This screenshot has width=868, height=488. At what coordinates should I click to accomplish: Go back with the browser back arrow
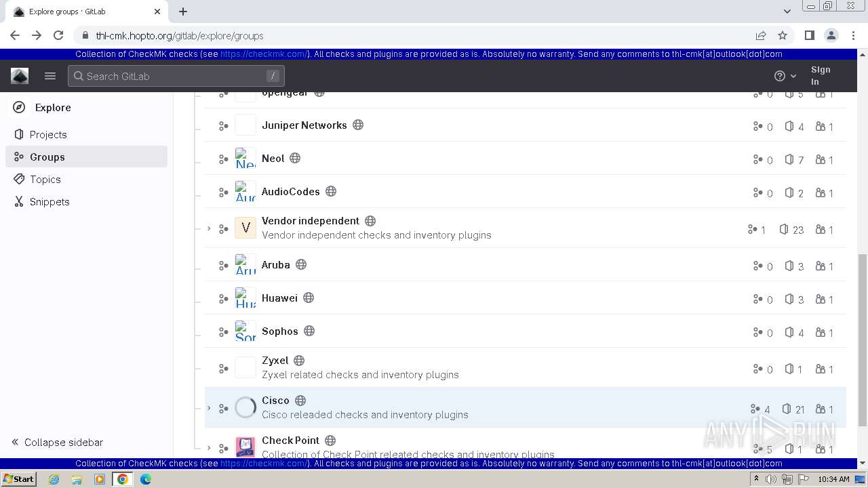click(x=15, y=35)
